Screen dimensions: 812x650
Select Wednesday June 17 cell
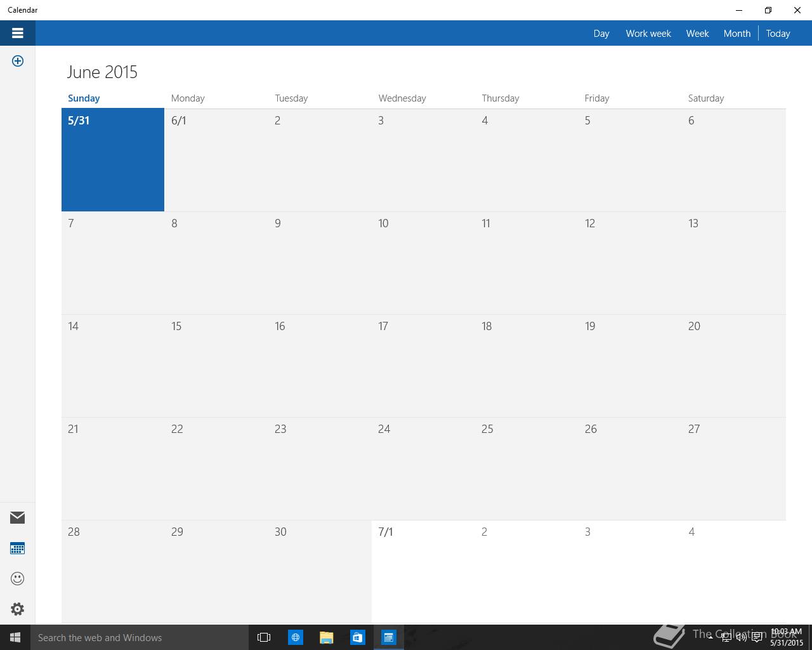click(x=423, y=366)
